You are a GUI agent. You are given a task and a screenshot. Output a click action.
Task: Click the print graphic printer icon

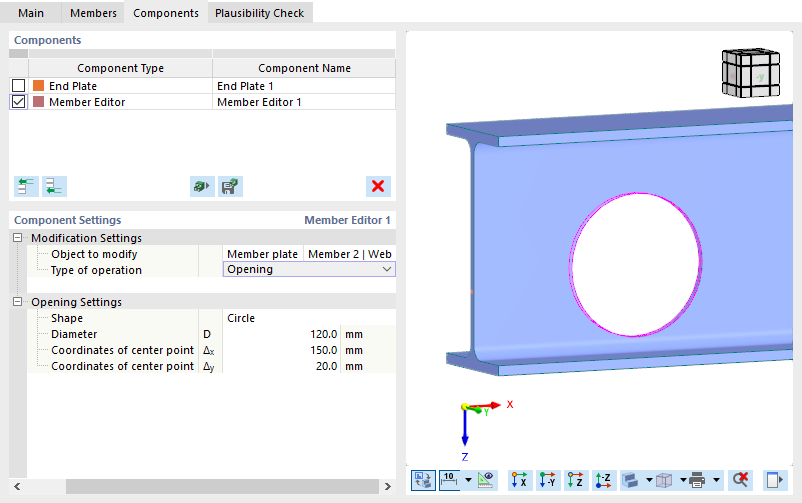(x=697, y=480)
